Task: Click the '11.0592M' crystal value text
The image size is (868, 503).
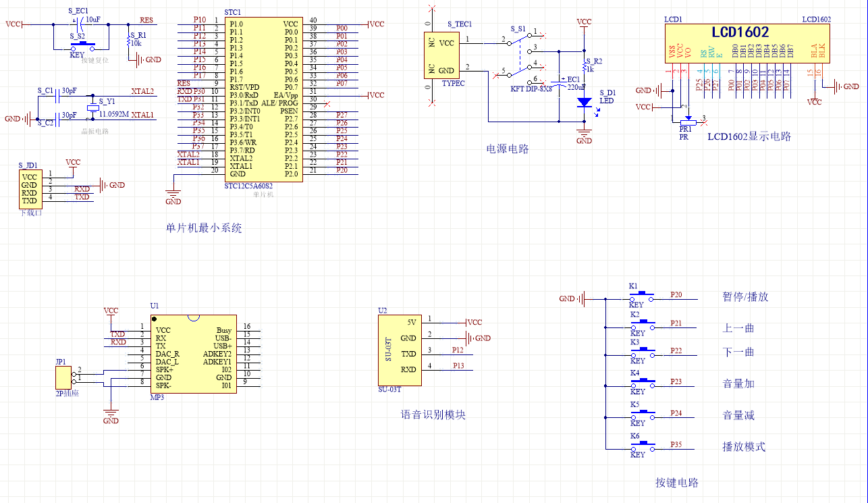Action: tap(114, 115)
